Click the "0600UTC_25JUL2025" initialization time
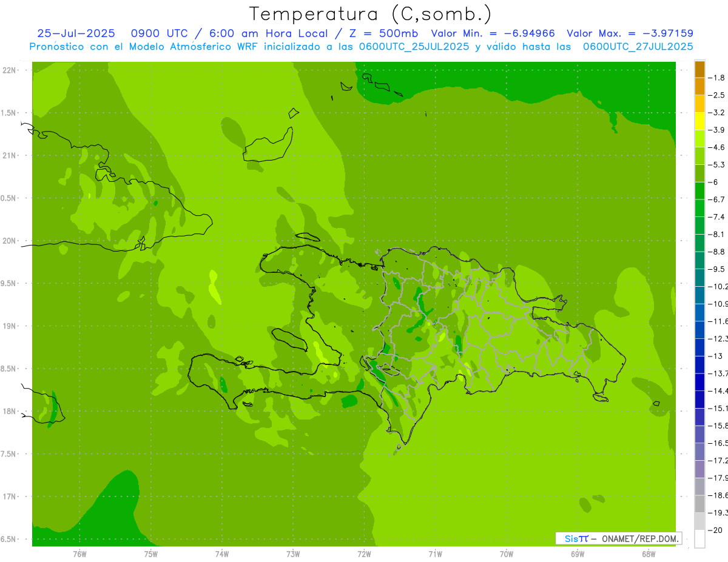Screen dimensions: 728x562 tap(414, 47)
